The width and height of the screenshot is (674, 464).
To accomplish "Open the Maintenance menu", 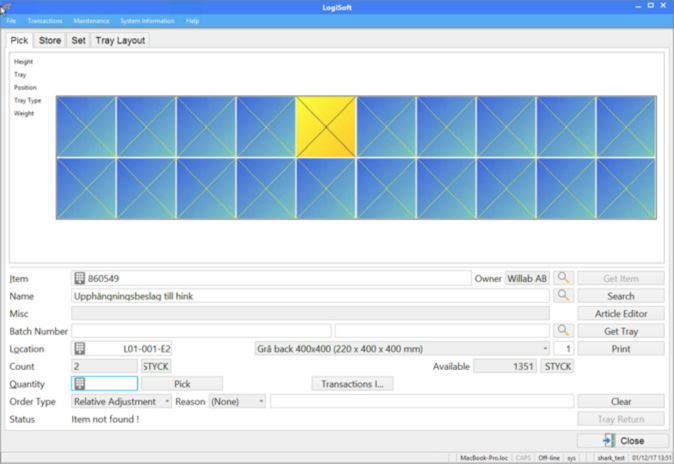I will [x=91, y=21].
